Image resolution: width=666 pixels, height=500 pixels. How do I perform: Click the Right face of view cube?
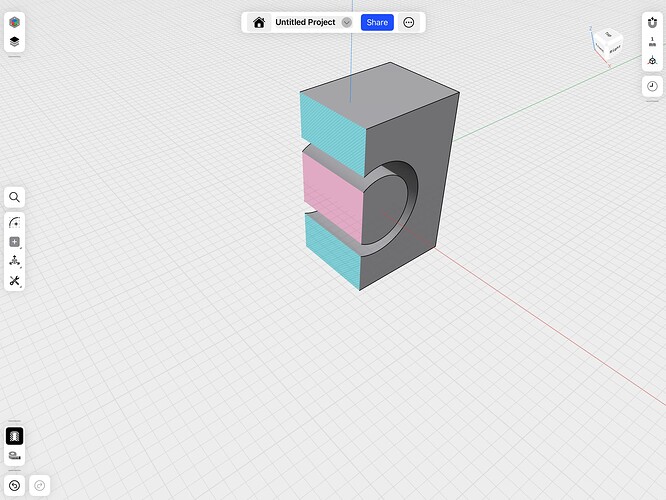tap(615, 49)
